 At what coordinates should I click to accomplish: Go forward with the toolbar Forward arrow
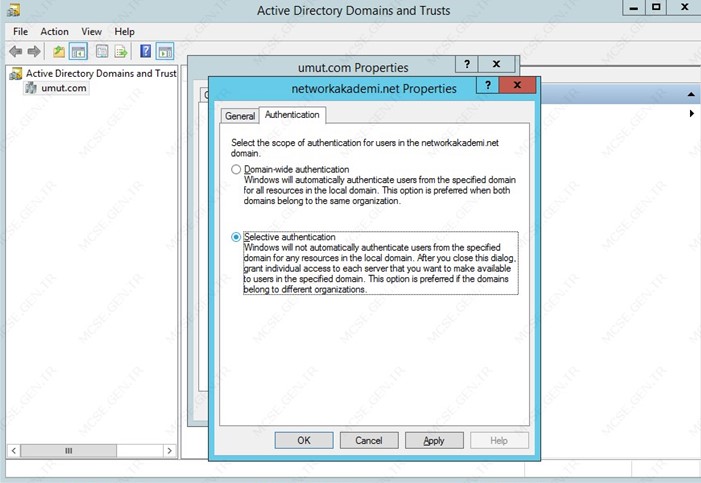pos(34,52)
